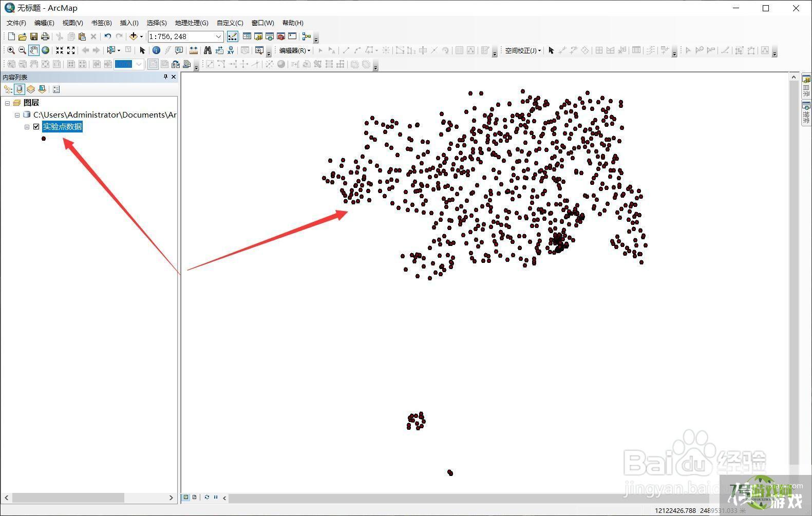Open the Go To XY tool
812x516 pixels.
[x=231, y=50]
